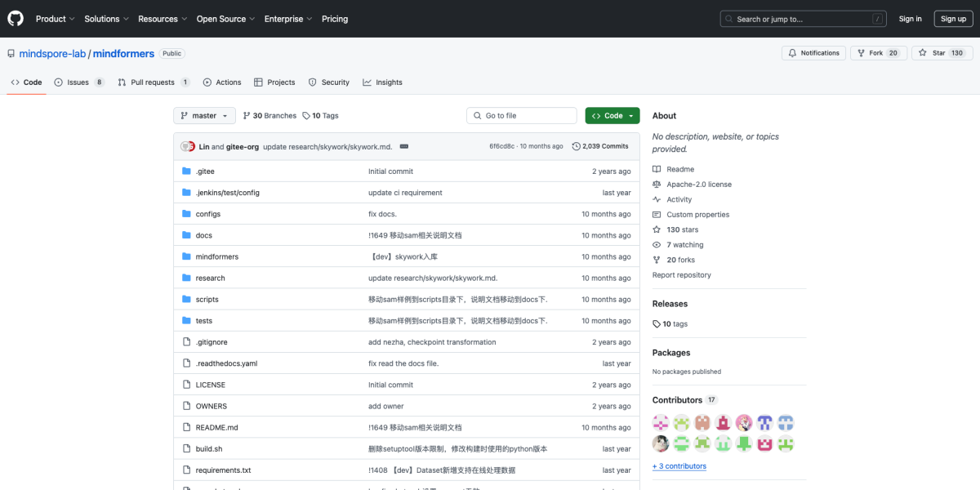This screenshot has width=980, height=490.
Task: Open the master branch selector
Action: point(204,115)
